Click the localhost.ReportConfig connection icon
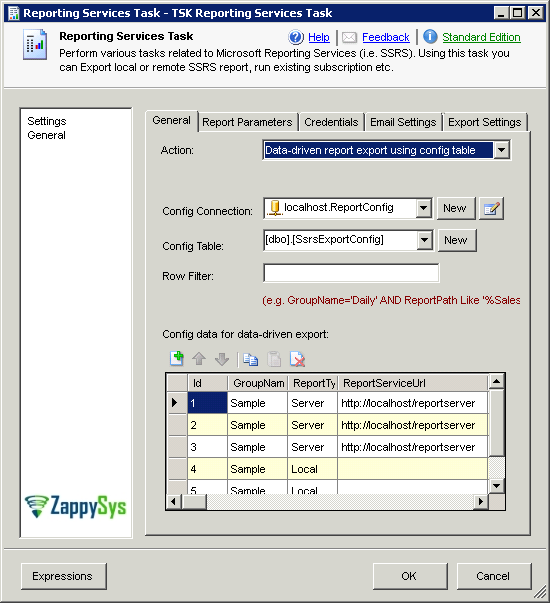Screen dimensions: 550x603 click(275, 208)
